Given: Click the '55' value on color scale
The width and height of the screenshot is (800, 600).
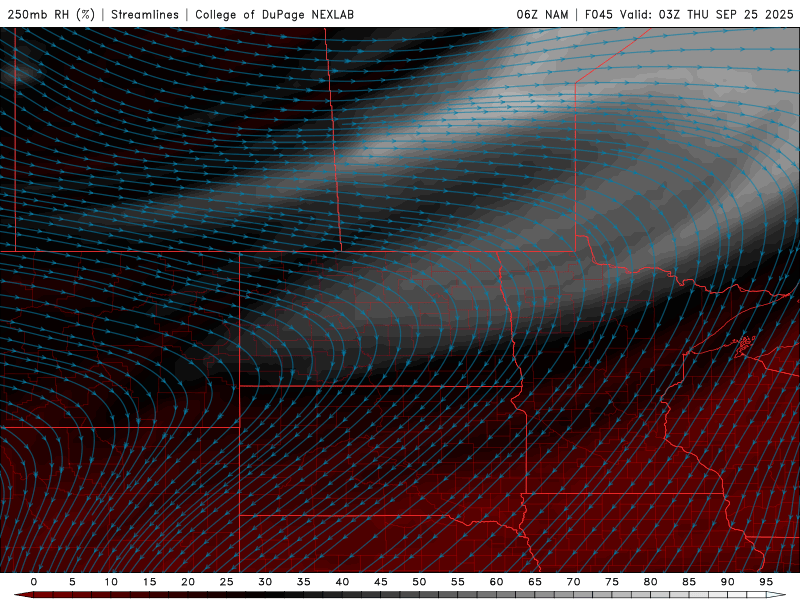Looking at the screenshot, I should (x=458, y=582).
